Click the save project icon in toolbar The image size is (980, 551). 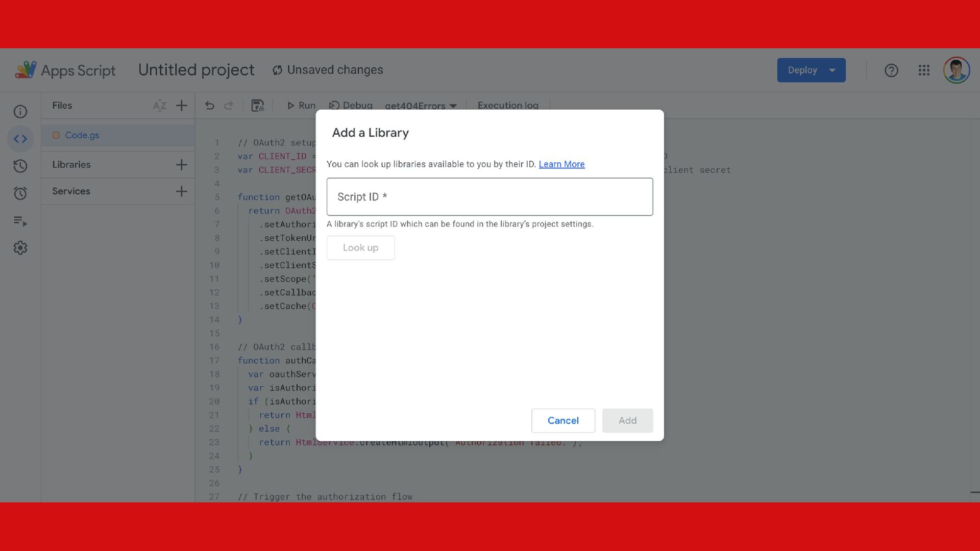pyautogui.click(x=258, y=106)
